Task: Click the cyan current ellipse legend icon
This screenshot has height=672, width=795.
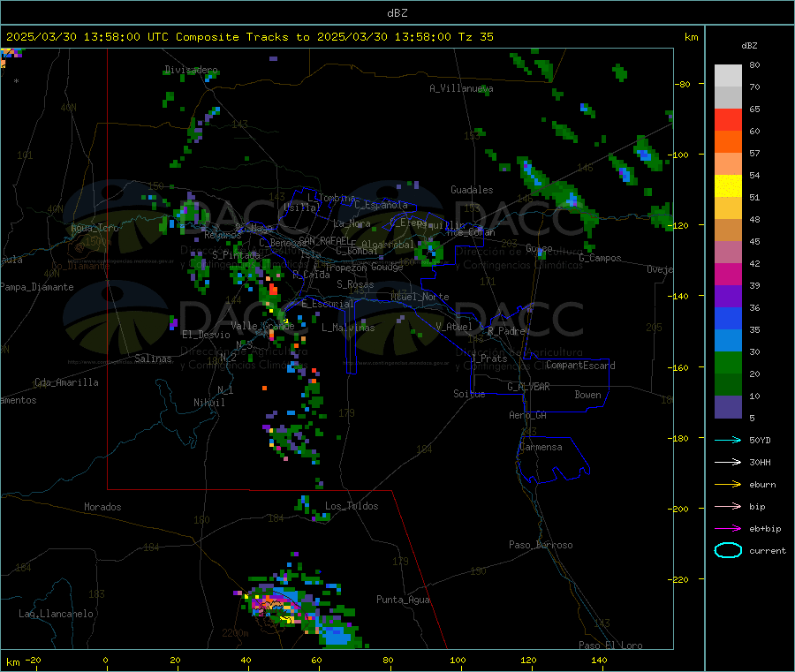Action: click(728, 550)
